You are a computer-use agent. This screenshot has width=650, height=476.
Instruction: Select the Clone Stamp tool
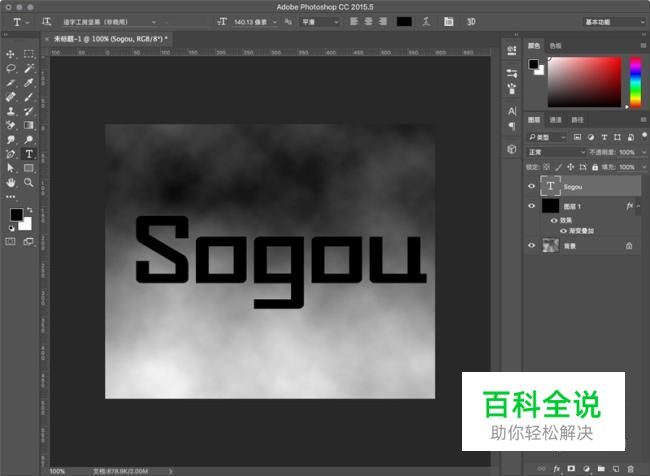point(10,111)
